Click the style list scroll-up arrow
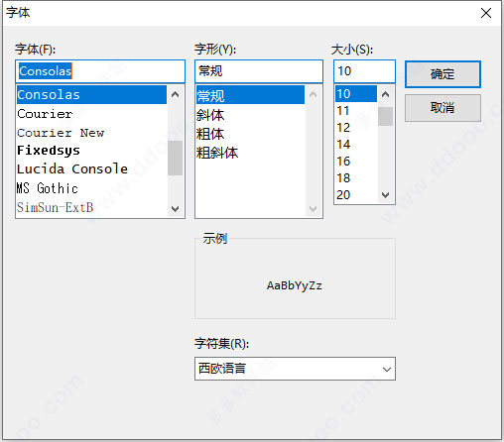The height and width of the screenshot is (442, 504). [x=313, y=94]
